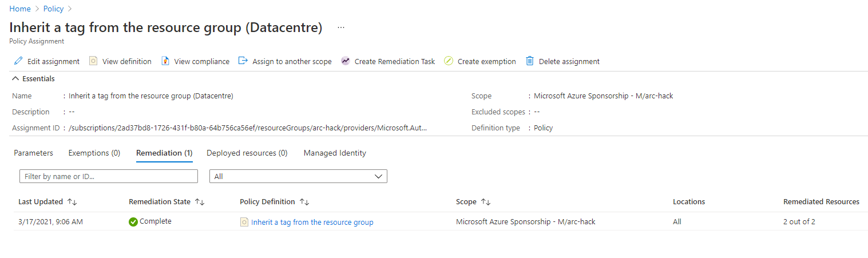The height and width of the screenshot is (258, 868).
Task: Open the Inherit a tag policy link
Action: tap(312, 222)
